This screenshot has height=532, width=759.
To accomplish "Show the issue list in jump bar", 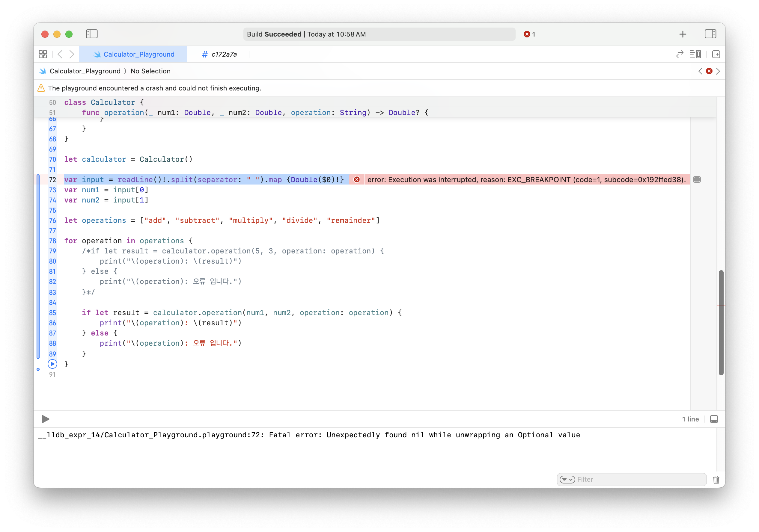I will 709,71.
